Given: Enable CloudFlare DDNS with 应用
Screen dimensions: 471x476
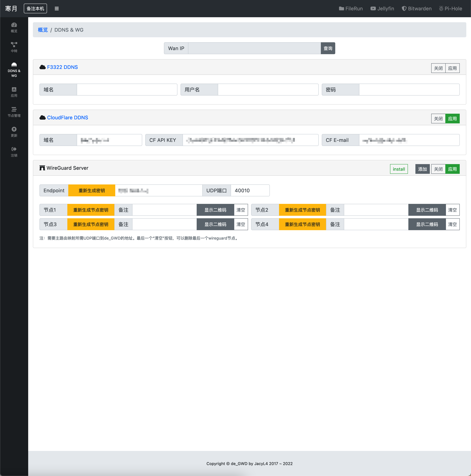Looking at the screenshot, I should [x=452, y=119].
